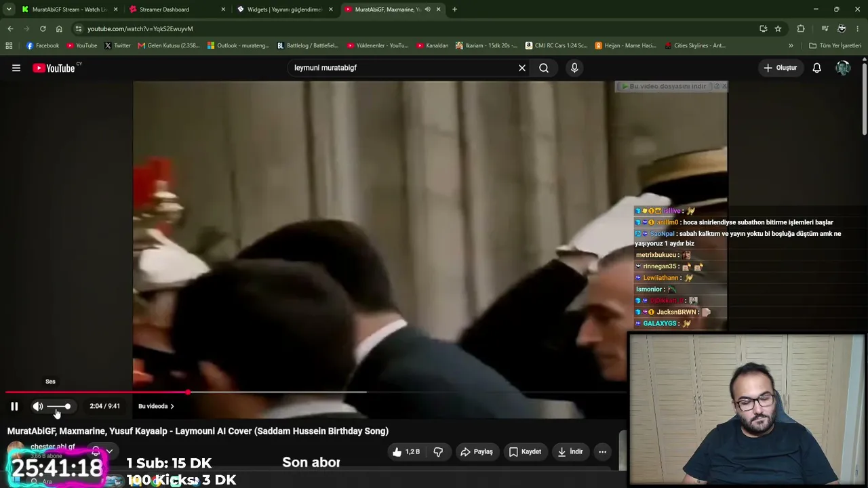The image size is (868, 488).
Task: Run search with the magnifier button
Action: click(544, 68)
